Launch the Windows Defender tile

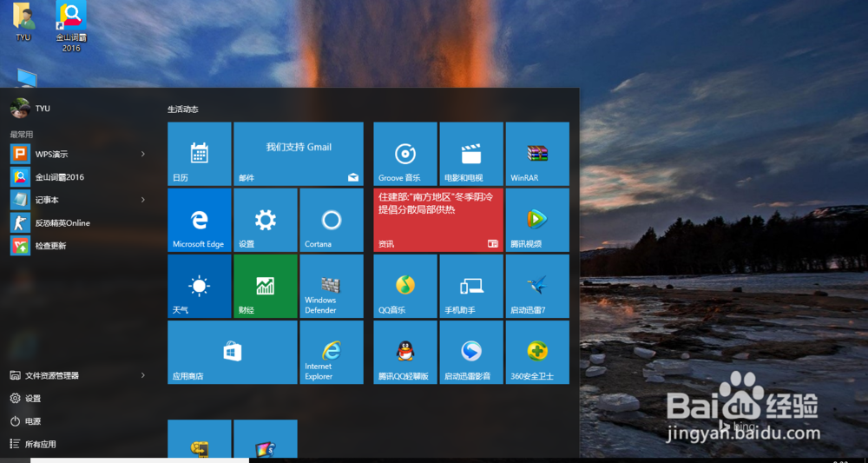(x=332, y=287)
